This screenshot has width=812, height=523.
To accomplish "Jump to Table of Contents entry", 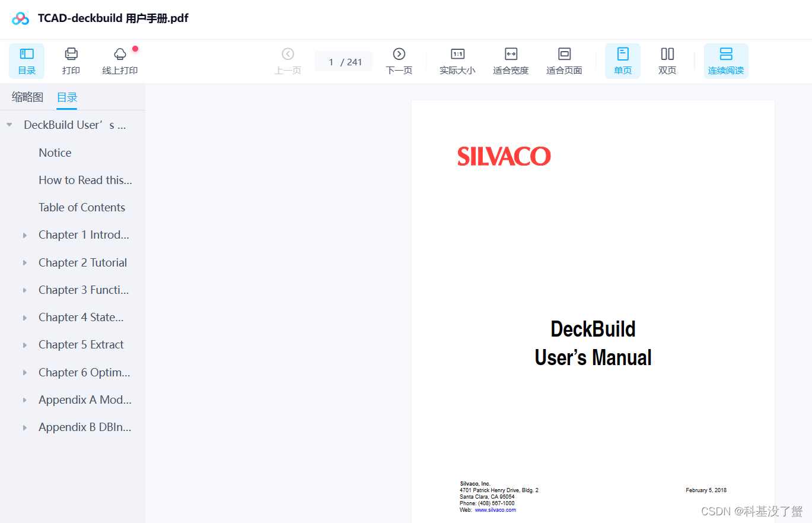I will pos(82,207).
